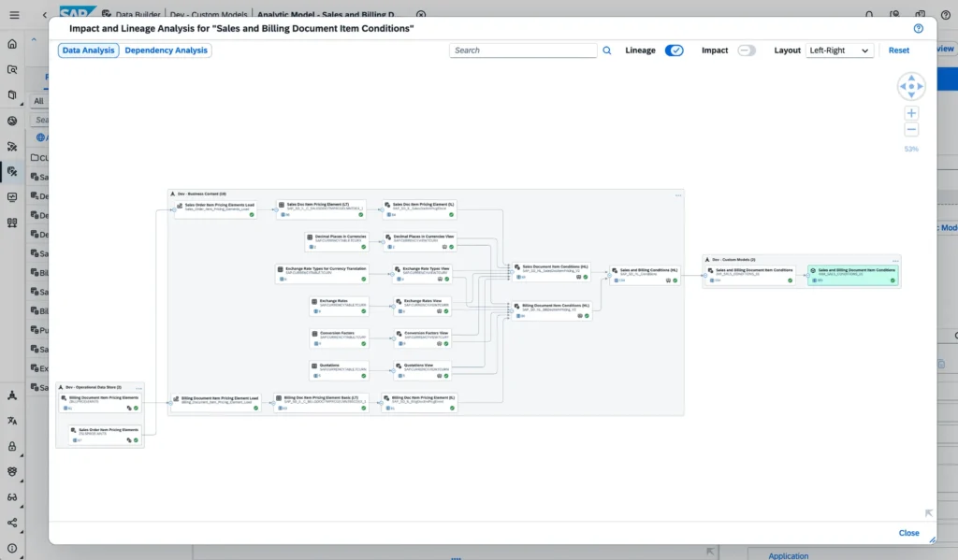Viewport: 958px width, 560px height.
Task: Open the info icon at sidebar bottom
Action: (x=12, y=549)
